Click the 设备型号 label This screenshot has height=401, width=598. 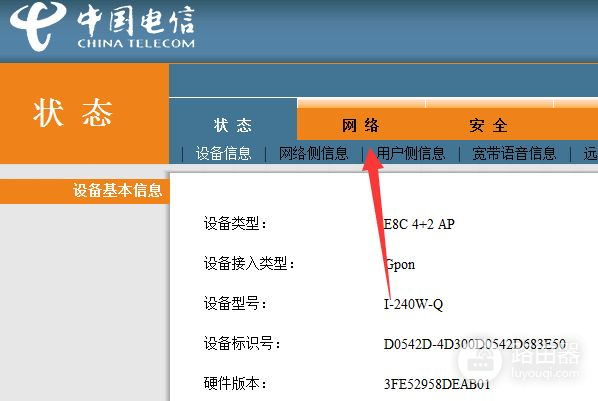[235, 304]
